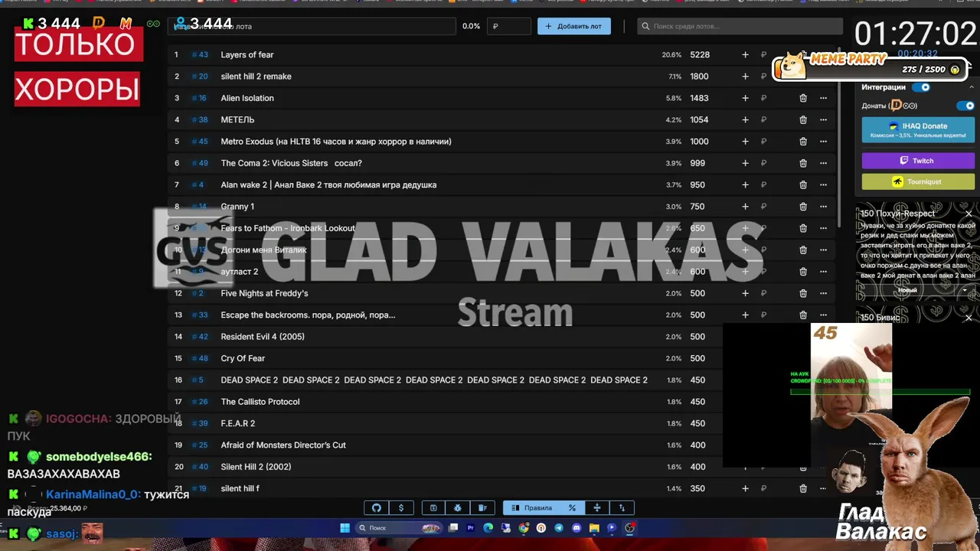Click the sort arrows toolbar icon
Image resolution: width=980 pixels, height=551 pixels.
(x=622, y=508)
